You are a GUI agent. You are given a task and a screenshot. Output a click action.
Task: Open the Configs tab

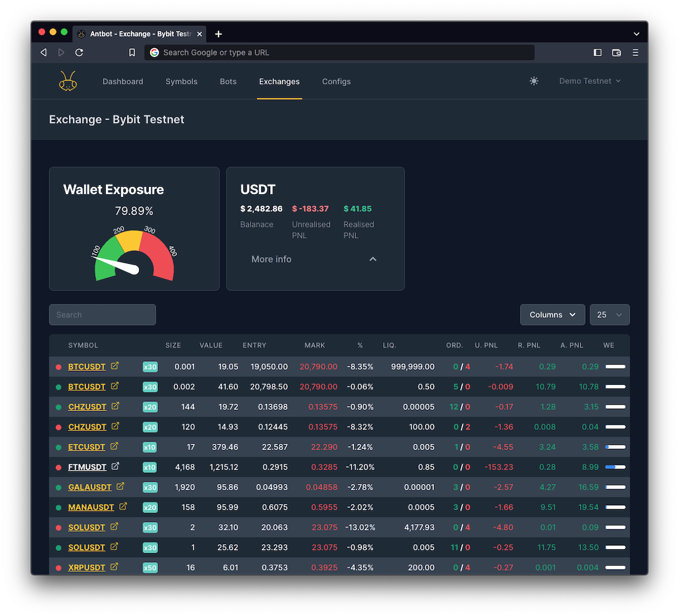[x=337, y=82]
